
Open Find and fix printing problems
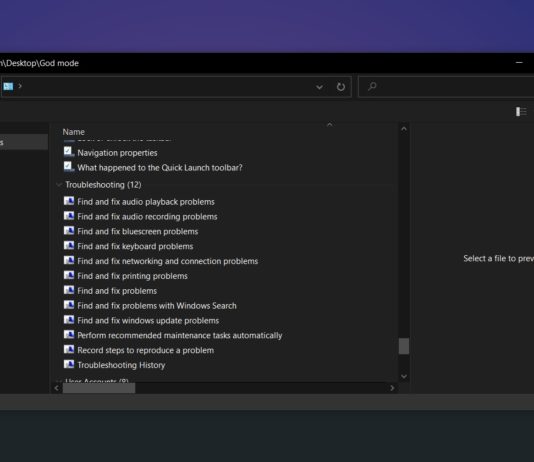(132, 276)
